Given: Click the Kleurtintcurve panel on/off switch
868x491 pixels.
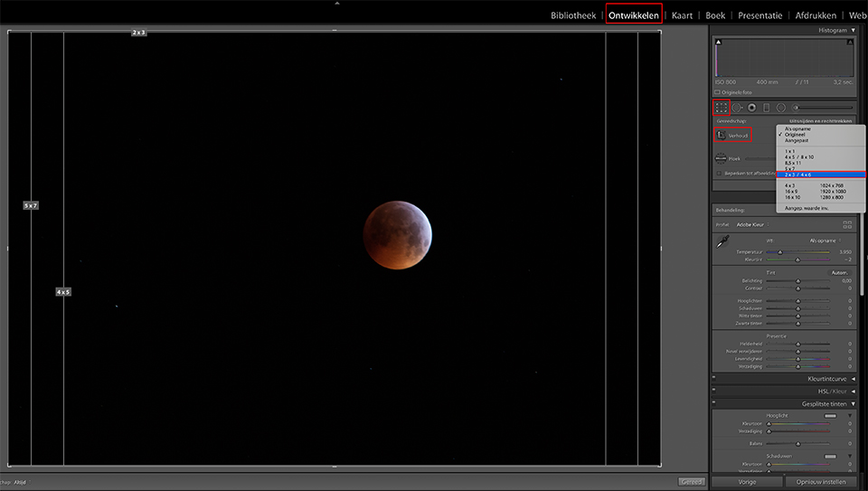Looking at the screenshot, I should [x=714, y=378].
